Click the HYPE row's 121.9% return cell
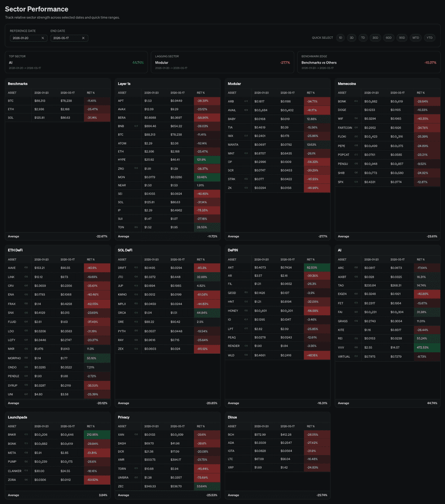The image size is (445, 504). tap(207, 160)
